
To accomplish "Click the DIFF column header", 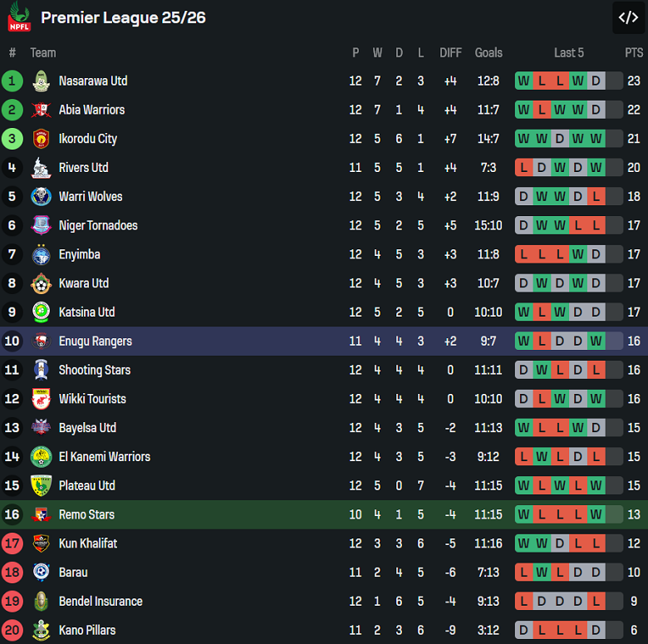I will tap(450, 52).
